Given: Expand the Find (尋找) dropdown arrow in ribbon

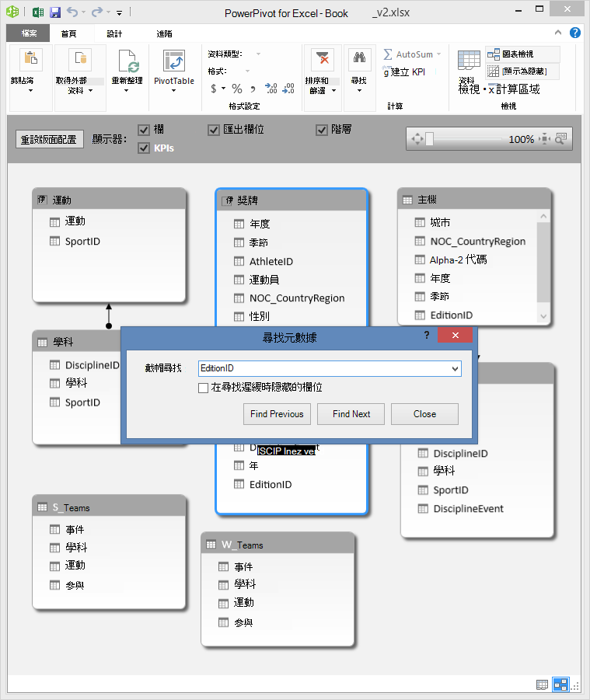Looking at the screenshot, I should pyautogui.click(x=359, y=91).
